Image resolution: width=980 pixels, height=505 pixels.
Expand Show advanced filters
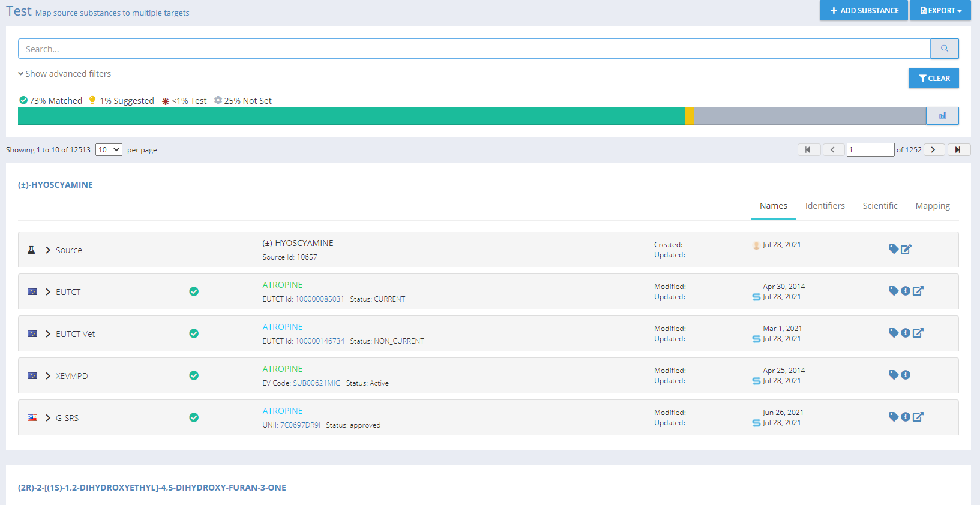coord(65,74)
